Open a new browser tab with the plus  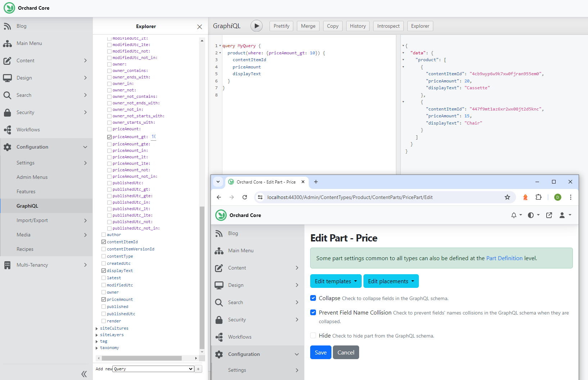coord(316,182)
